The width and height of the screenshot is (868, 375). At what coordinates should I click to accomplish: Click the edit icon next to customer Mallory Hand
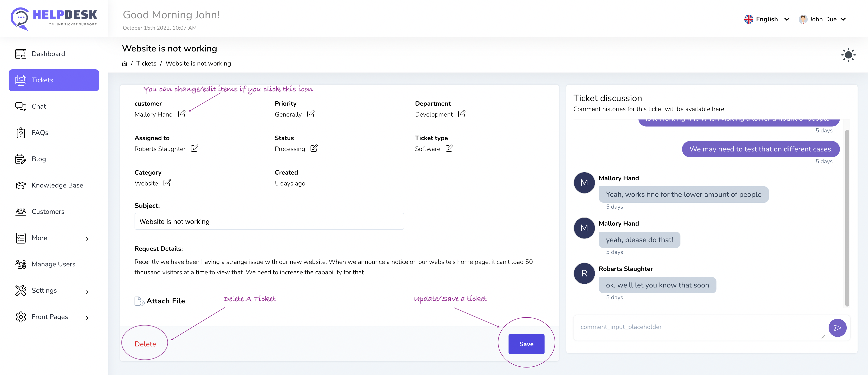[182, 114]
